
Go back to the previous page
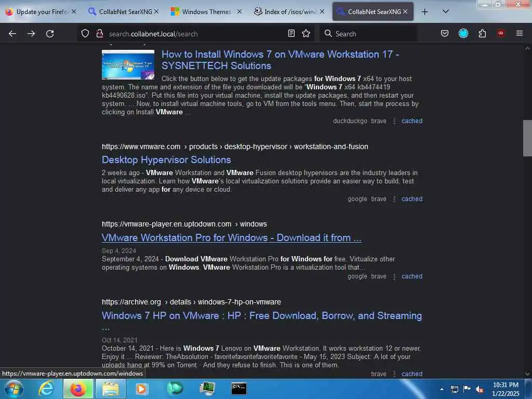click(x=12, y=34)
